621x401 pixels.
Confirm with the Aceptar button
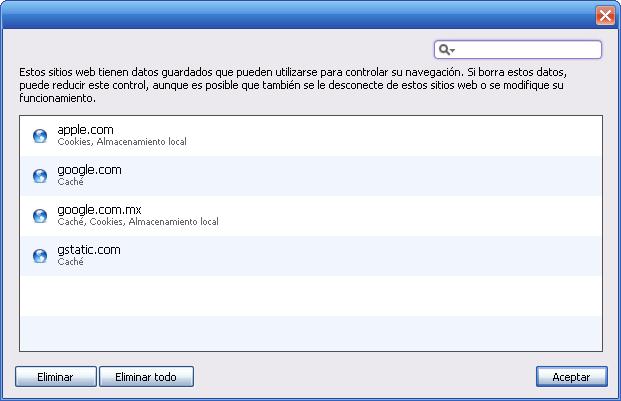571,377
